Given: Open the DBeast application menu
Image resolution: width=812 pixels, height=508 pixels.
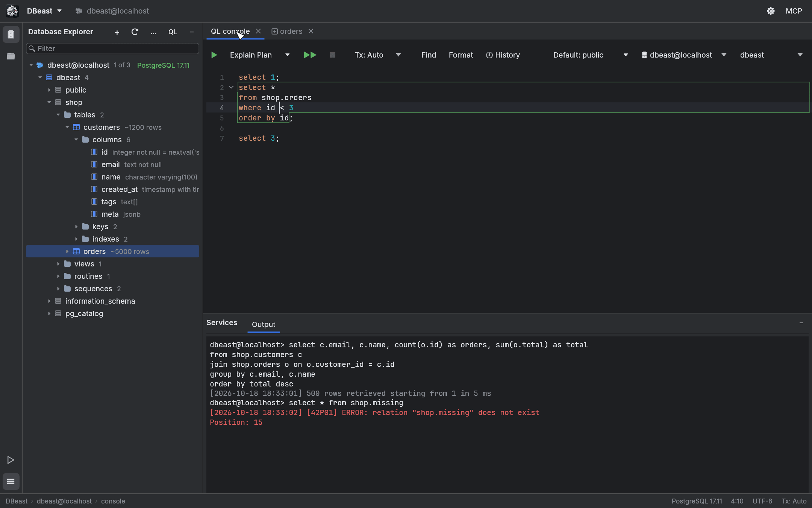Looking at the screenshot, I should [44, 11].
